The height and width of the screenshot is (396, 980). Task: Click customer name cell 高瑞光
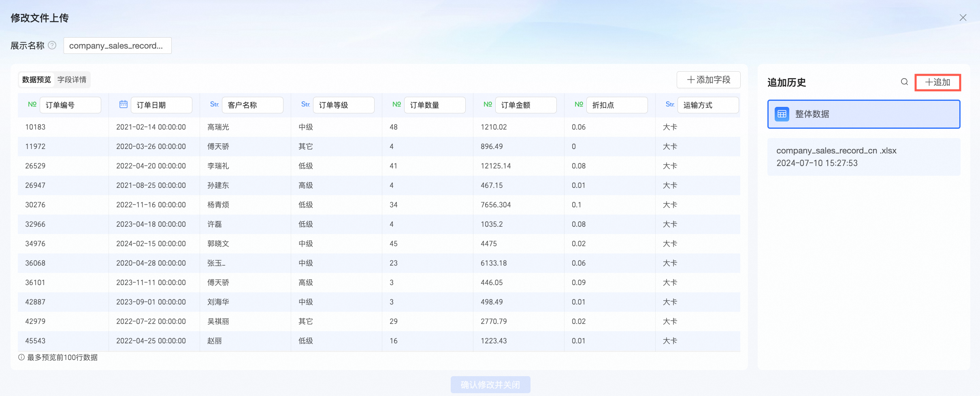click(218, 127)
